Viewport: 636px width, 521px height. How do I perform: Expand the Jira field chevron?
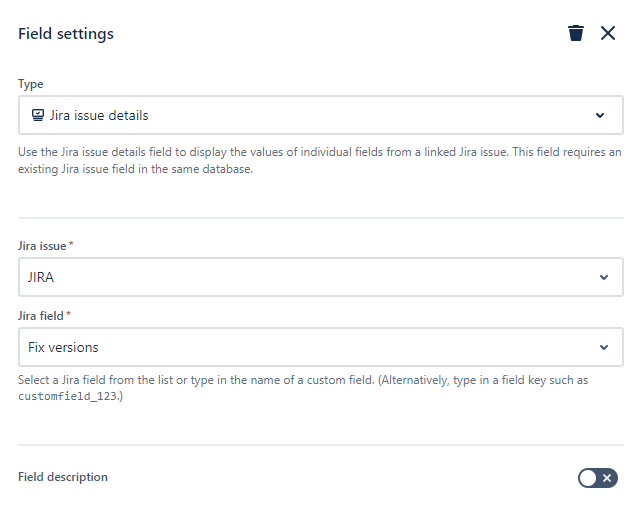point(604,347)
